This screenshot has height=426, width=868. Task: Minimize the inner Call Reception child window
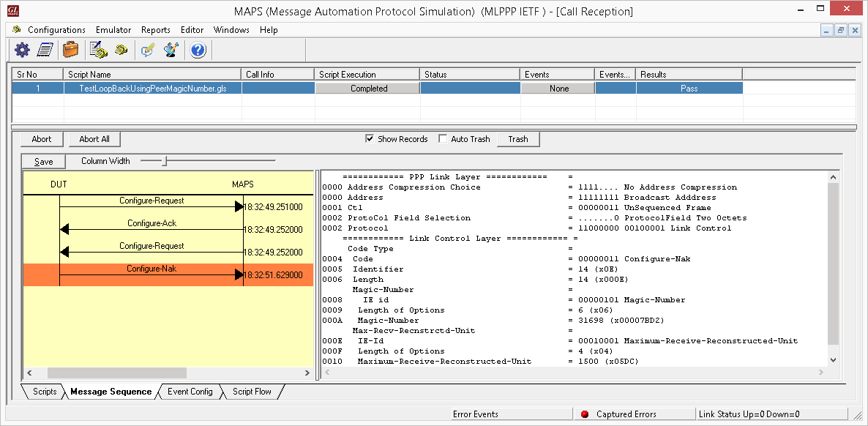827,31
